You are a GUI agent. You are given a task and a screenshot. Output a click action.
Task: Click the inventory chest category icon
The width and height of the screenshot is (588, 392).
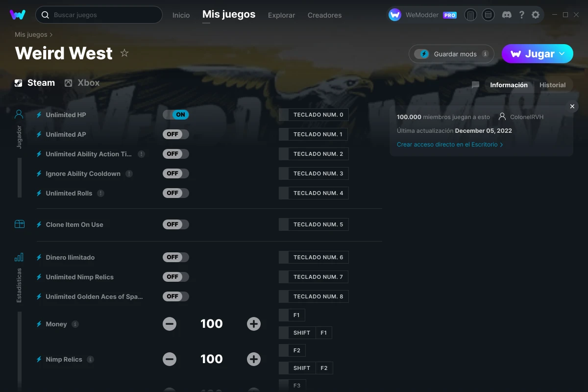click(19, 224)
